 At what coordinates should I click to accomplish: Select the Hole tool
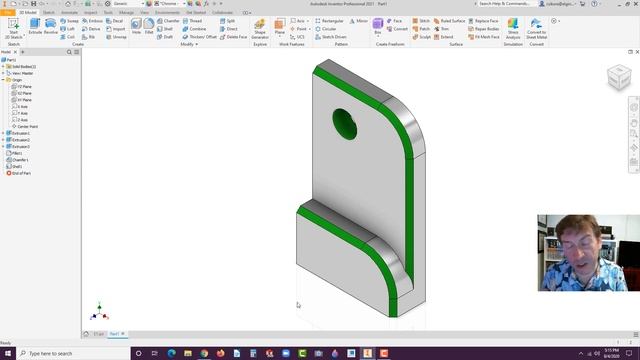[136, 27]
